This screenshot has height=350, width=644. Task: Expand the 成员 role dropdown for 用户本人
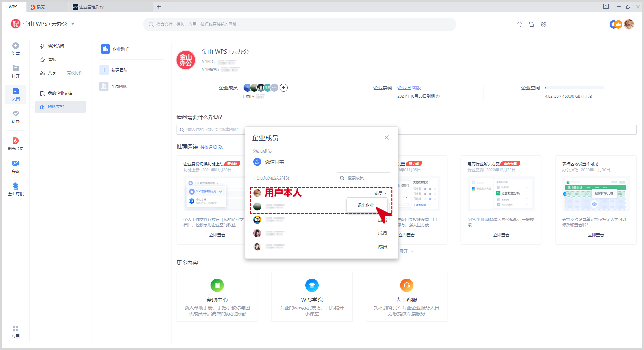pos(380,193)
